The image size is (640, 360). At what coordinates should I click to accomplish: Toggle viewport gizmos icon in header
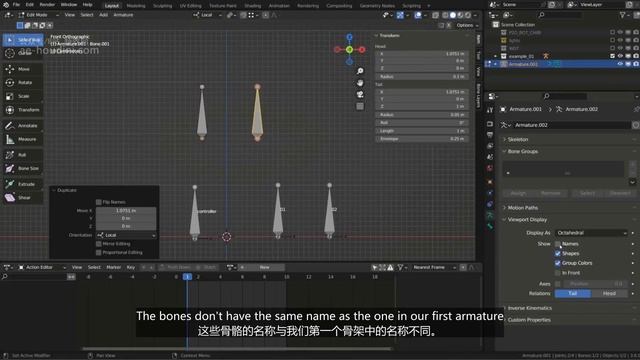(400, 15)
